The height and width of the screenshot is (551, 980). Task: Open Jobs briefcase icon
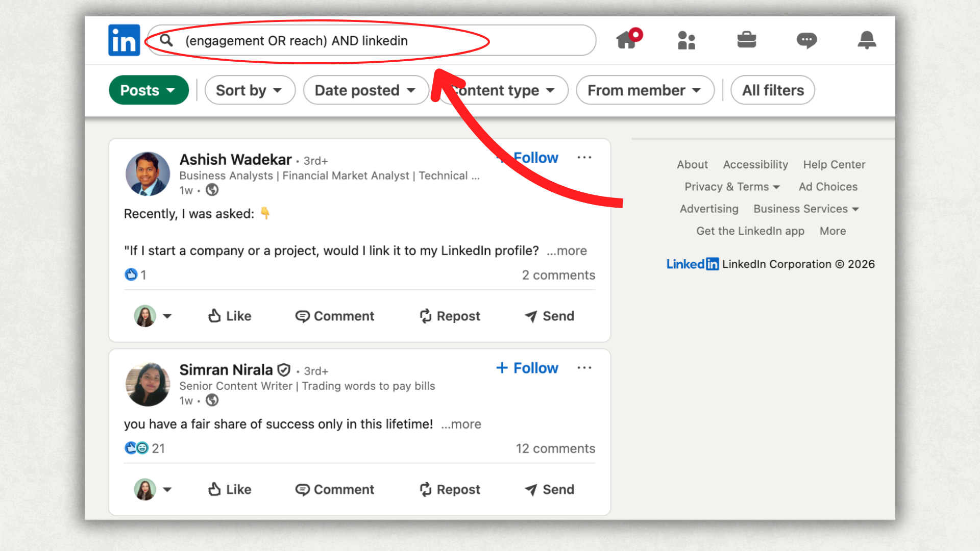pyautogui.click(x=747, y=40)
